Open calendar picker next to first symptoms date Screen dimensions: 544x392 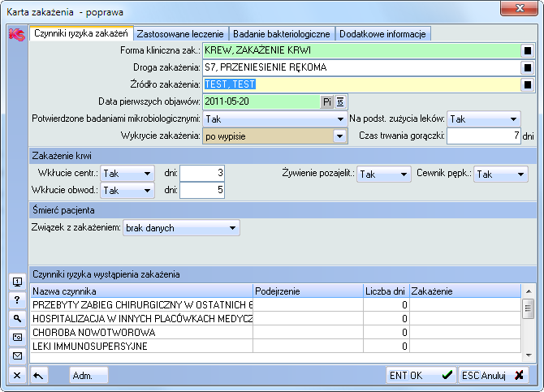click(x=340, y=101)
